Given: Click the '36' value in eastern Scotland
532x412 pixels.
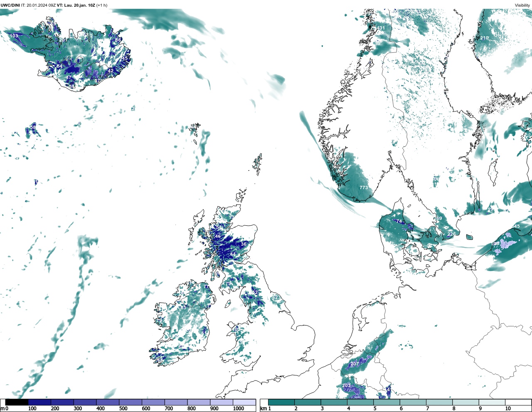Looking at the screenshot, I should (x=244, y=244).
